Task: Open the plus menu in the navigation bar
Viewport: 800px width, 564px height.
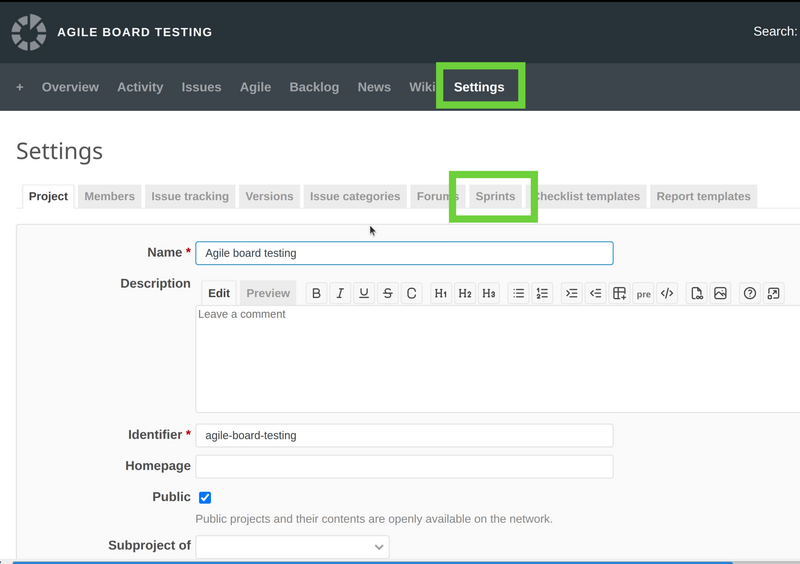Action: 19,87
